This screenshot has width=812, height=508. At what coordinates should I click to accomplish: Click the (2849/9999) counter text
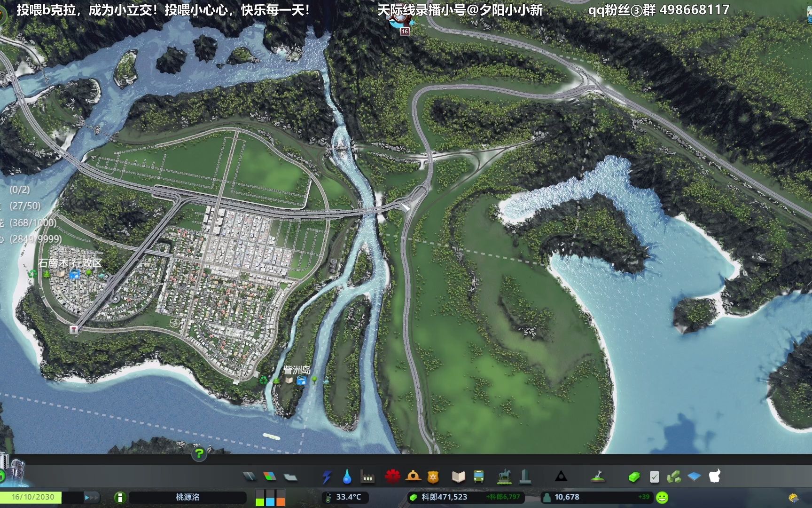(36, 239)
